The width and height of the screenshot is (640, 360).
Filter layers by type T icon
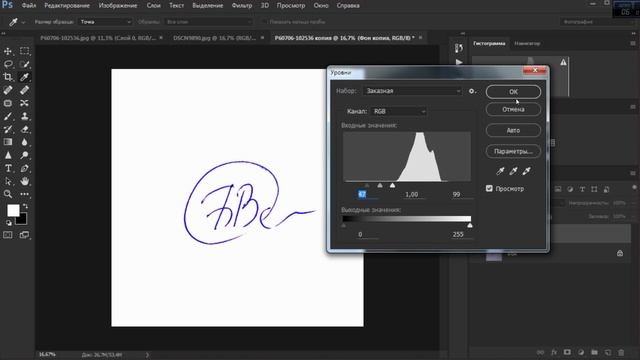pyautogui.click(x=582, y=189)
